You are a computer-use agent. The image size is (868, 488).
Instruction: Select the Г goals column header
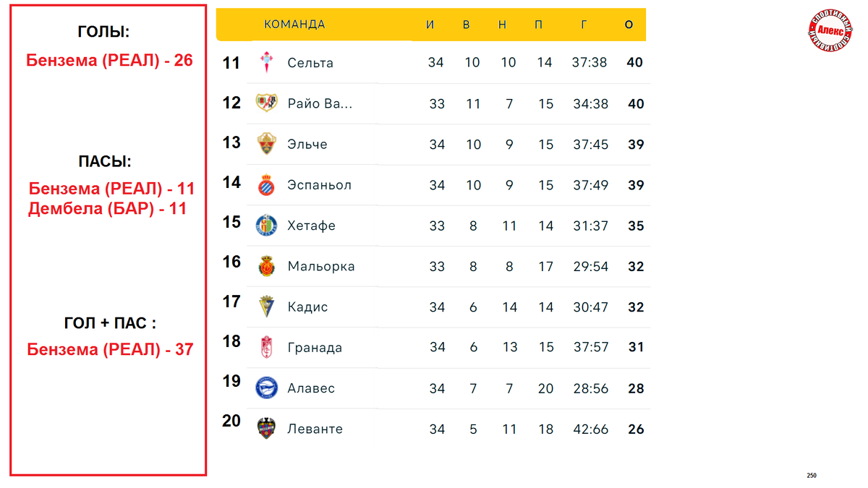click(584, 25)
